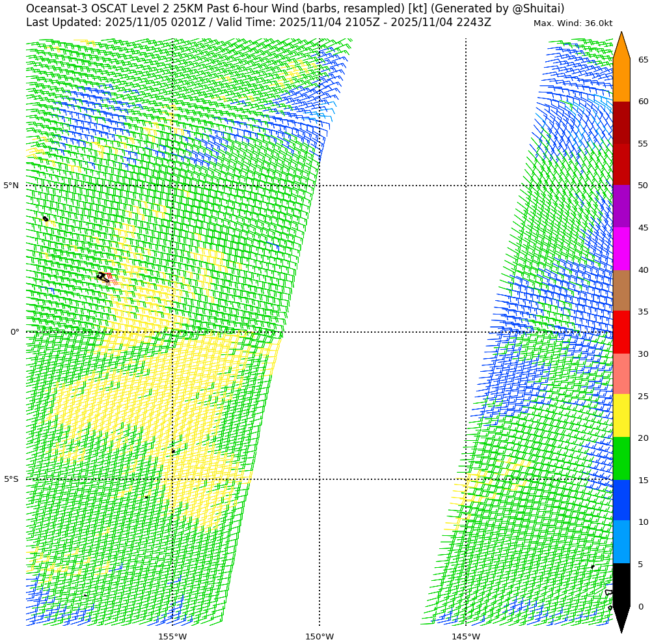Click the 150°W longitude axis label
Image resolution: width=652 pixels, height=644 pixels.
(x=319, y=637)
